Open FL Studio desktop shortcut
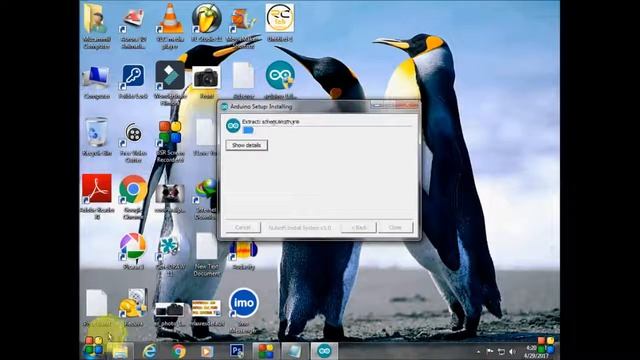 207,22
